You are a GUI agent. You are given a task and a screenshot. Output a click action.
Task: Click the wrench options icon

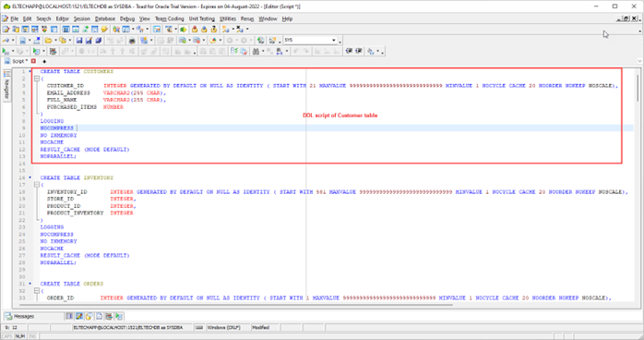tap(6, 41)
